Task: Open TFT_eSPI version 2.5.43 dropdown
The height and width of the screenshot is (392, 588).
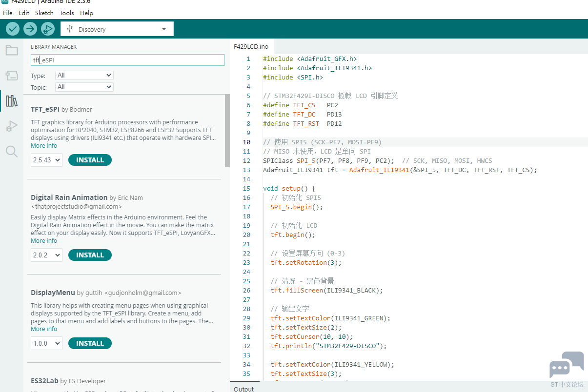Action: (x=46, y=160)
